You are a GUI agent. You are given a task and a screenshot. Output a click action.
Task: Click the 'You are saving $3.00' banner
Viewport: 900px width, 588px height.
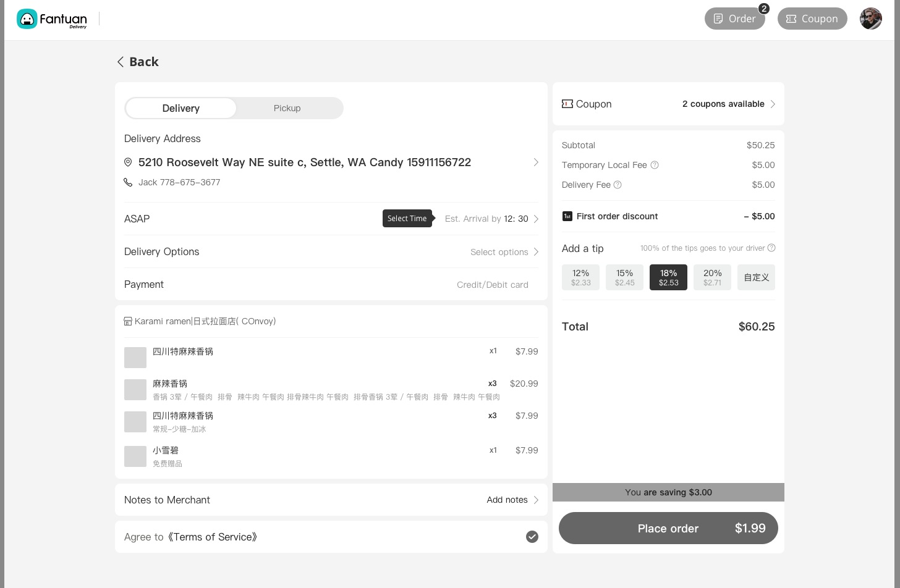[x=668, y=492]
